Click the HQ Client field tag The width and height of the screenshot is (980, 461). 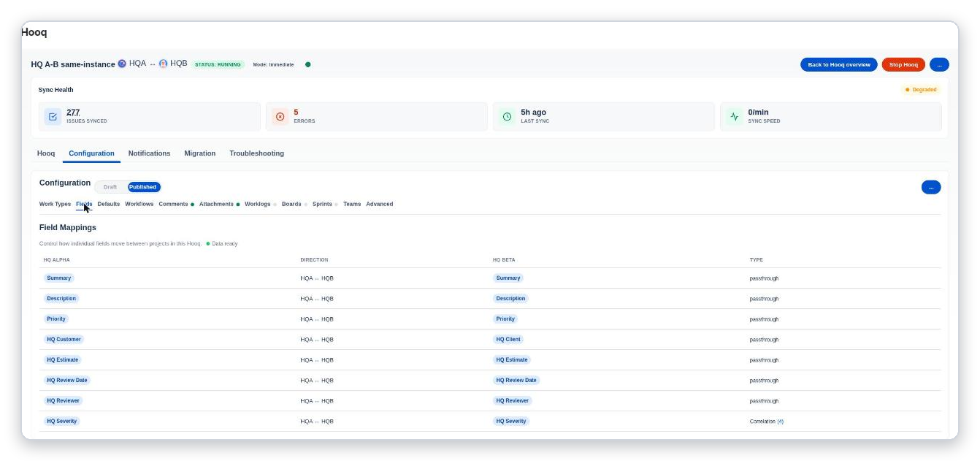tap(508, 340)
